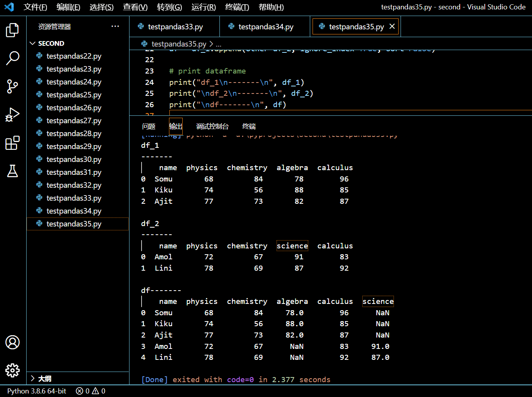Screen dimensions: 532x397
Task: Switch to testpandas34.py editor tab
Action: coord(265,27)
